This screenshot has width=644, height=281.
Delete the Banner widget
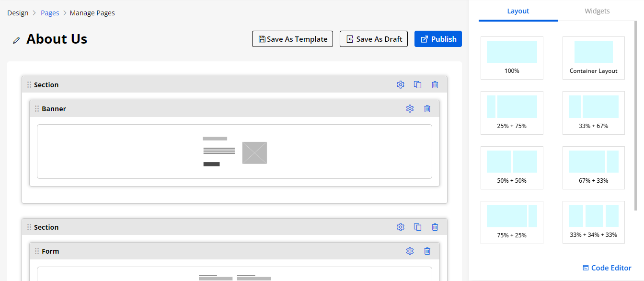click(427, 109)
